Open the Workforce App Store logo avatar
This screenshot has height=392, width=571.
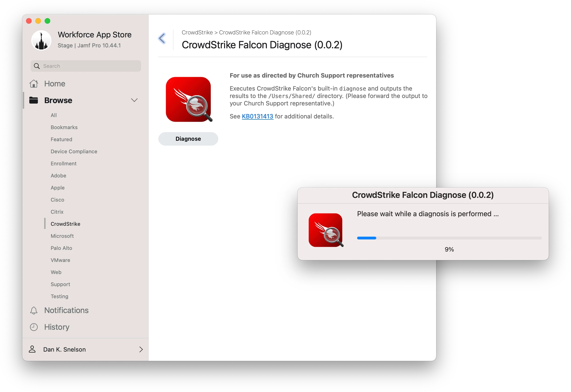click(41, 40)
